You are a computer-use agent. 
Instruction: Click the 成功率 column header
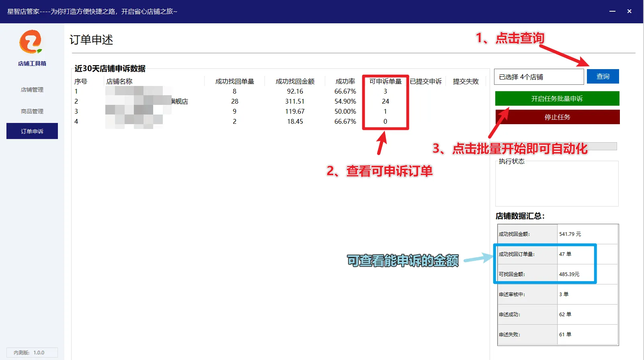(x=345, y=81)
